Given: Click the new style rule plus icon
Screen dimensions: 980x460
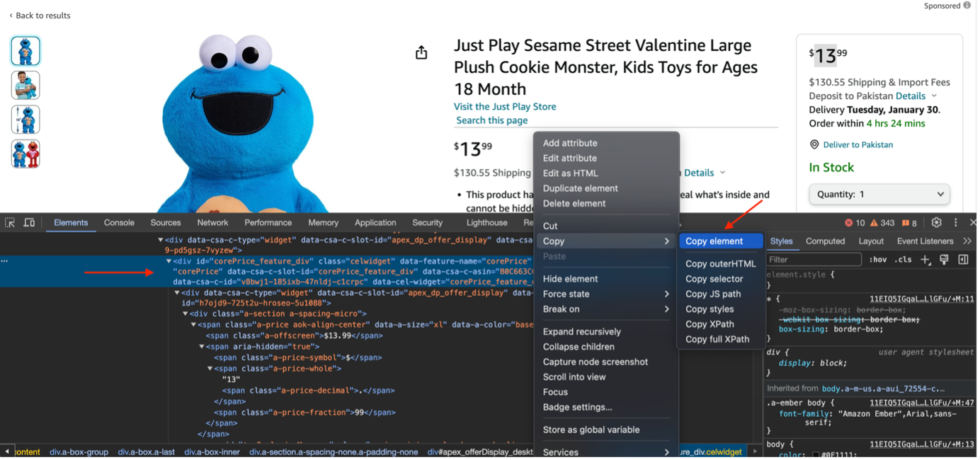Looking at the screenshot, I should click(x=925, y=260).
